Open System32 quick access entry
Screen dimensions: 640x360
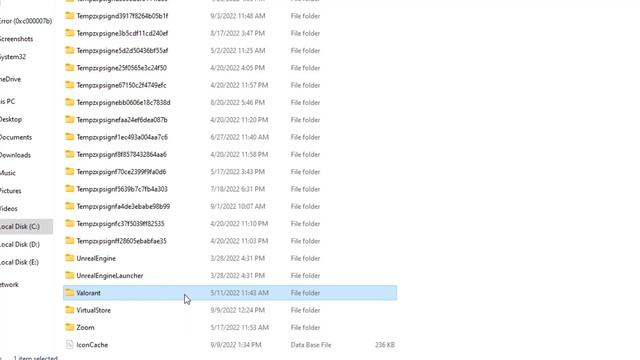[x=13, y=57]
